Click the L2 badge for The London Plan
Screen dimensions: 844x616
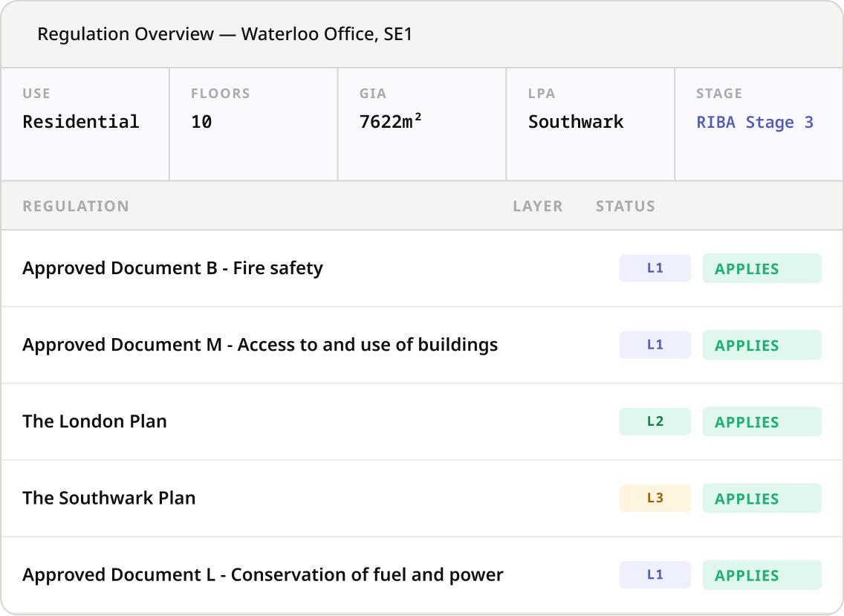(655, 421)
